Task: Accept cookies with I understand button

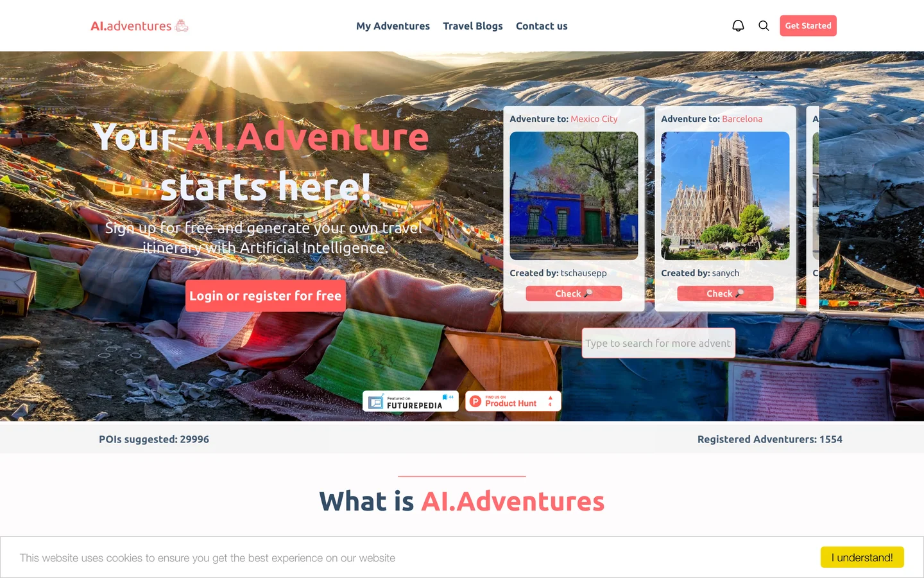Action: (x=862, y=557)
